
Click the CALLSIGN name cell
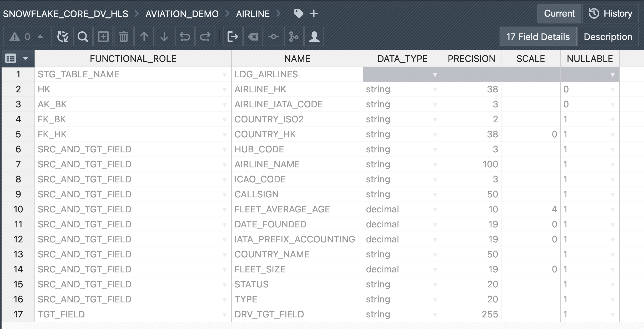[x=297, y=194]
